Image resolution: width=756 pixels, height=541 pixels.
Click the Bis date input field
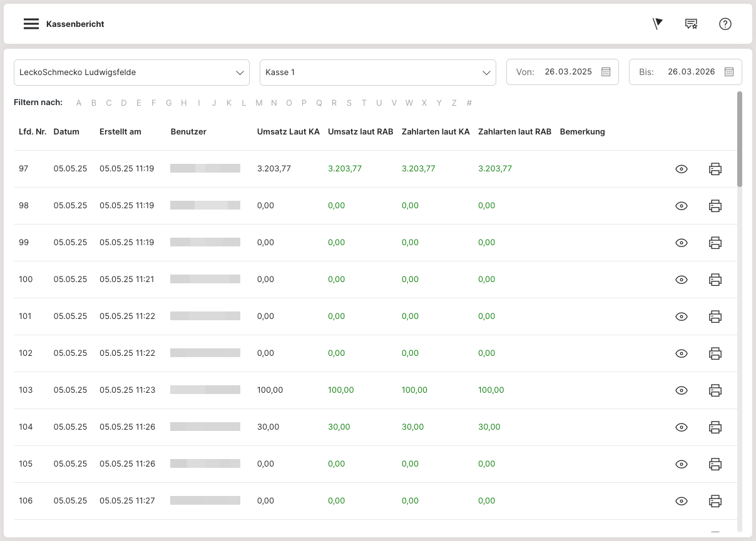point(691,72)
